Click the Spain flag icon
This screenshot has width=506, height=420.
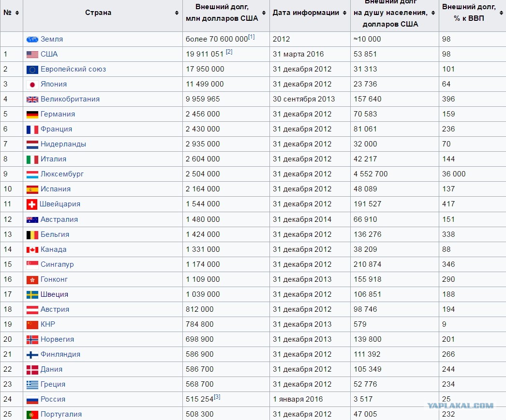[x=32, y=189]
